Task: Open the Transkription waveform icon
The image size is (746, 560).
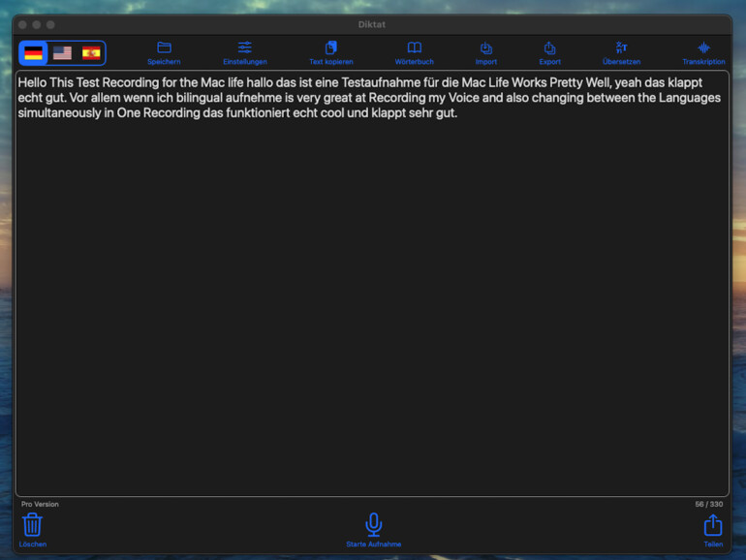Action: point(703,47)
